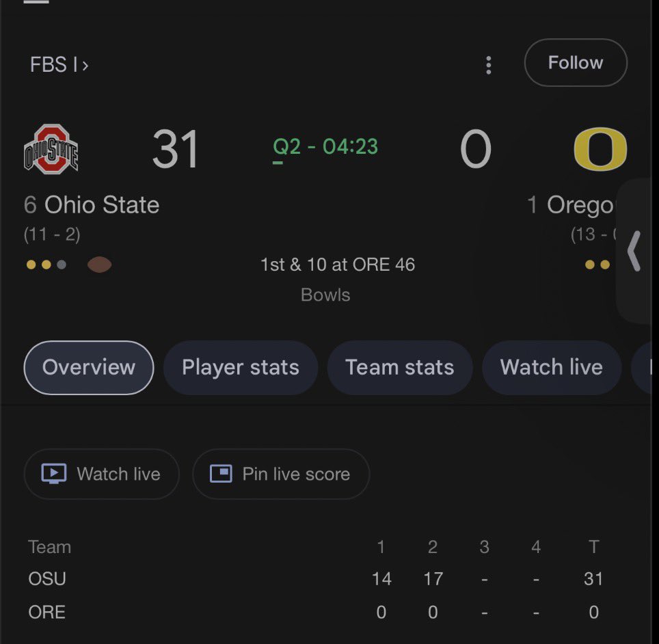659x644 pixels.
Task: Click the pin icon in Pin live score
Action: point(221,474)
